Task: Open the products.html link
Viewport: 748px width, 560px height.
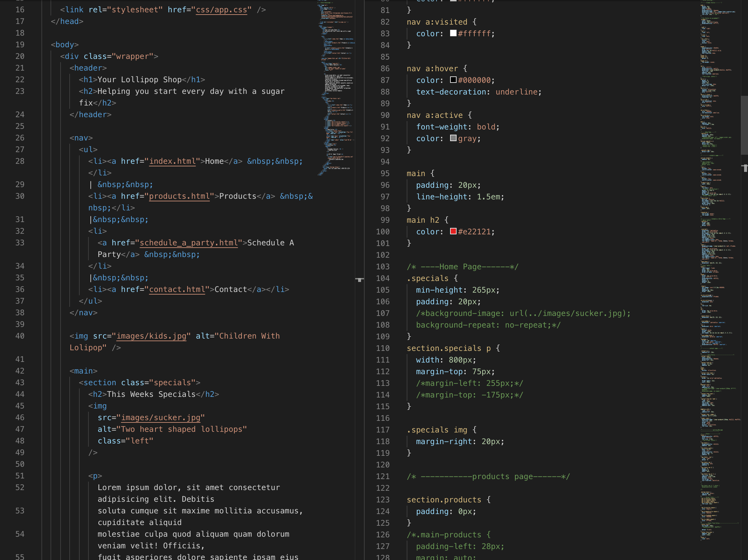Action: [x=179, y=196]
